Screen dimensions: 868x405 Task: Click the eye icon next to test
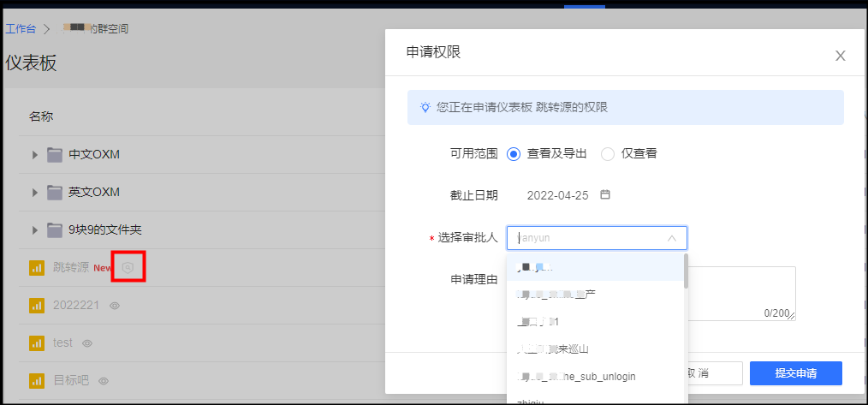tap(86, 343)
